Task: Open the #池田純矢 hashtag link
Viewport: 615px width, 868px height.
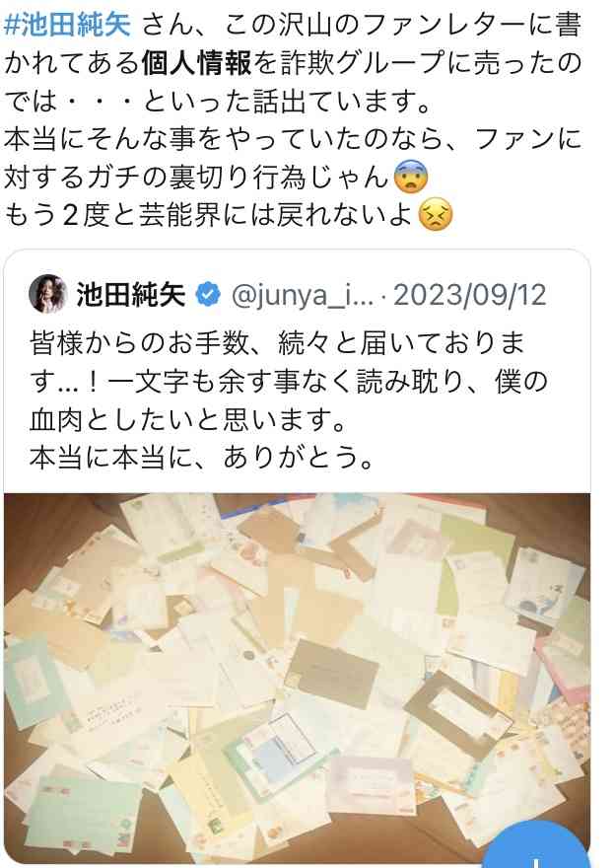Action: [67, 25]
